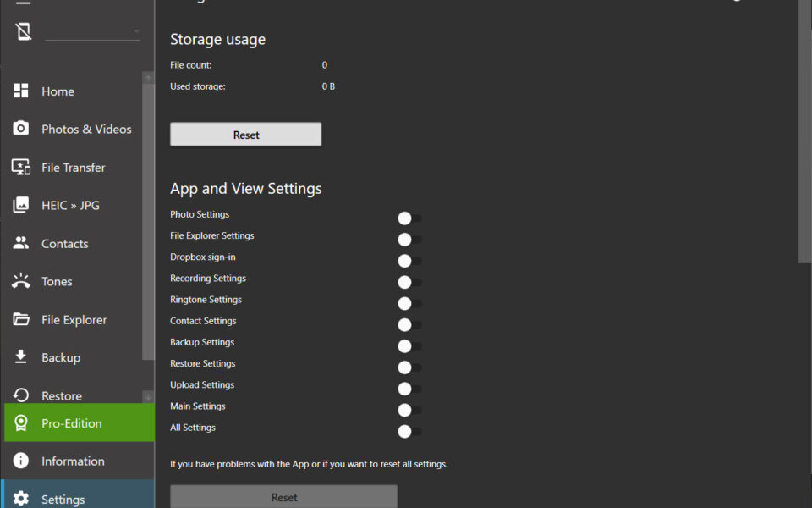812x508 pixels.
Task: Open the Contacts section
Action: [x=71, y=244]
